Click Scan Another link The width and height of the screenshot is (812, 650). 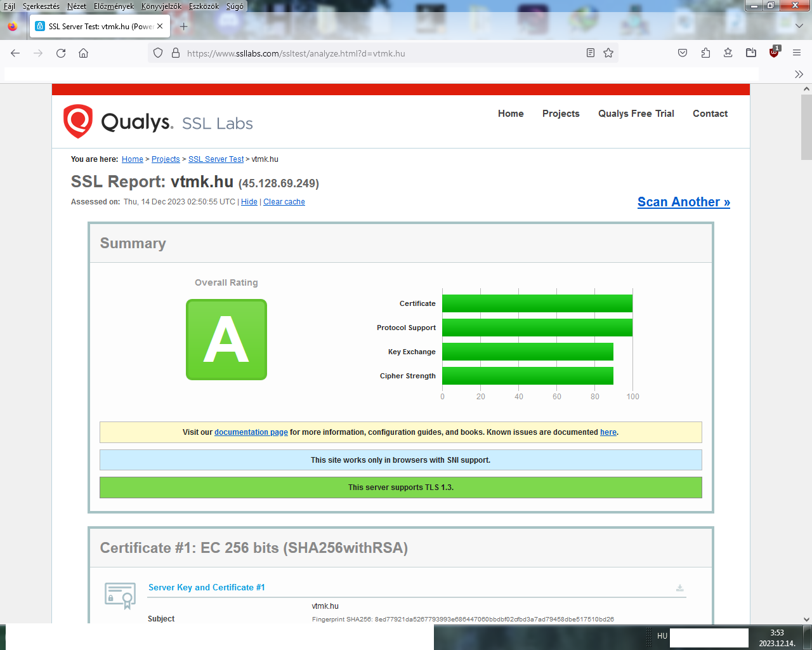pos(684,202)
